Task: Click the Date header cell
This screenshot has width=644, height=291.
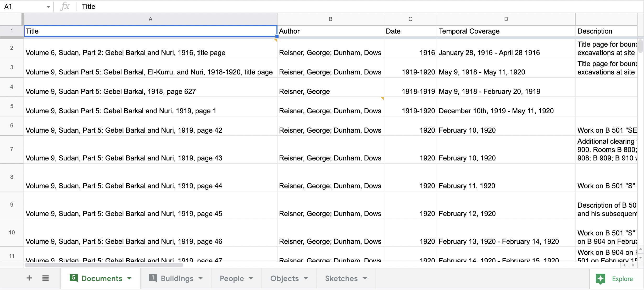Action: (410, 31)
